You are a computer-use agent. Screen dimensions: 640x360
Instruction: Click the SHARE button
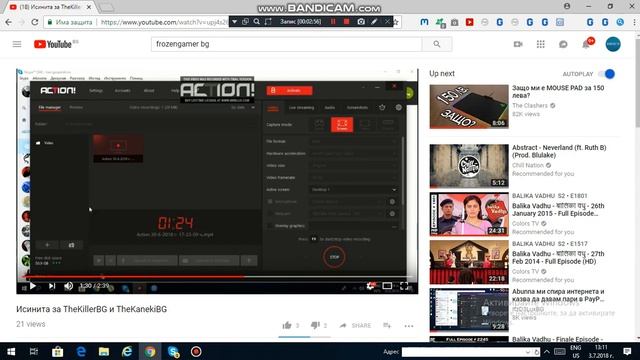pos(355,325)
